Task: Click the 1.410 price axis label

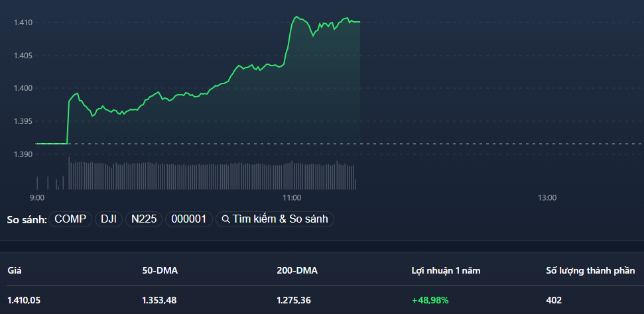Action: (x=23, y=23)
